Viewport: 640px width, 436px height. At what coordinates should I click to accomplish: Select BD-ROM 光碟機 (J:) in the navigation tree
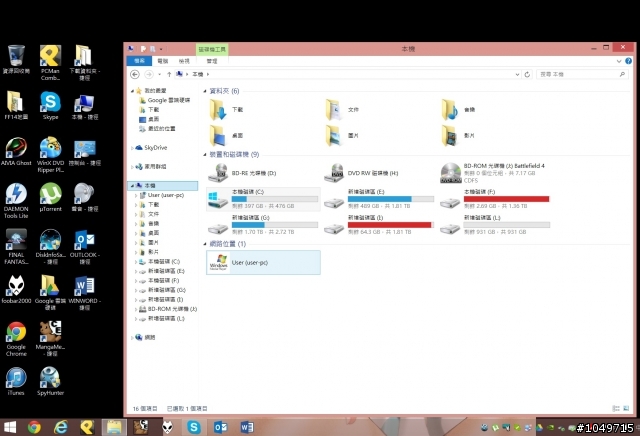pyautogui.click(x=168, y=309)
